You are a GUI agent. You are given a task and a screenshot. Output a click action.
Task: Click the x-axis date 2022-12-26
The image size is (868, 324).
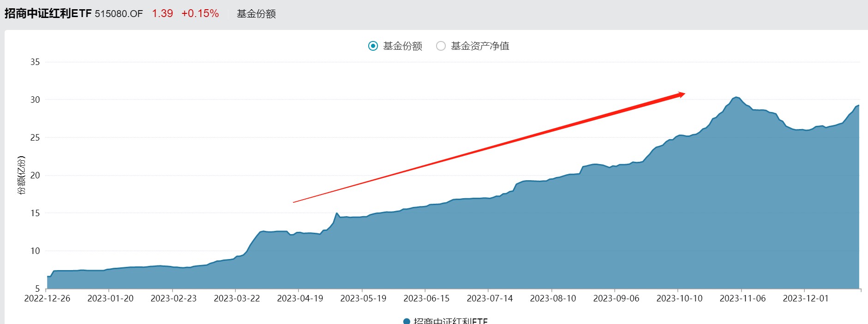pyautogui.click(x=47, y=298)
